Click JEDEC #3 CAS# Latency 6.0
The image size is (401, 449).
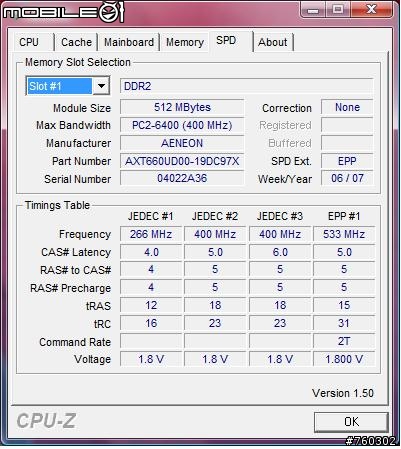click(280, 252)
